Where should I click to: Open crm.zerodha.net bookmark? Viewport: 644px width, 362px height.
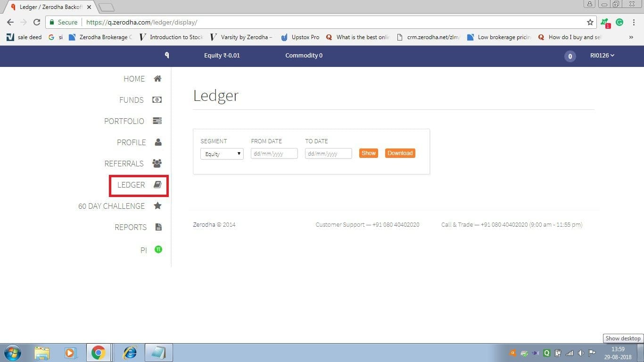tap(428, 37)
